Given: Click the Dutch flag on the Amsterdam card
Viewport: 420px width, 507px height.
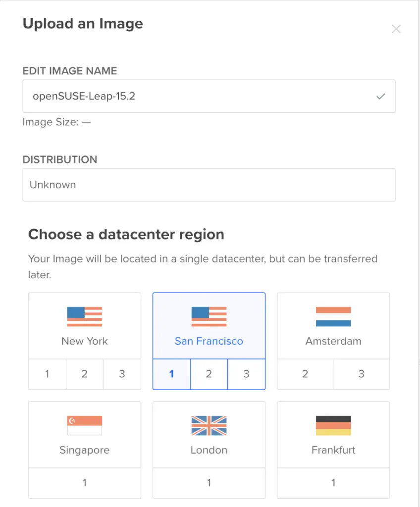Looking at the screenshot, I should pyautogui.click(x=333, y=316).
